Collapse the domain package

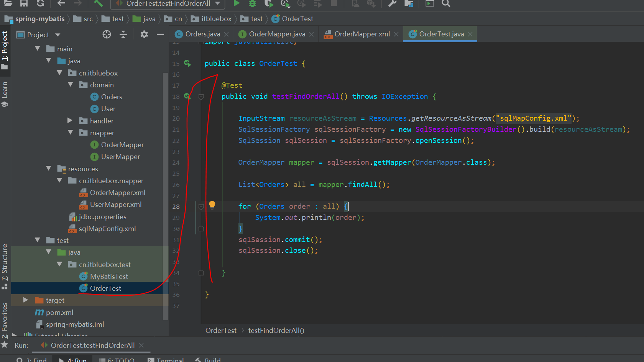pos(71,85)
